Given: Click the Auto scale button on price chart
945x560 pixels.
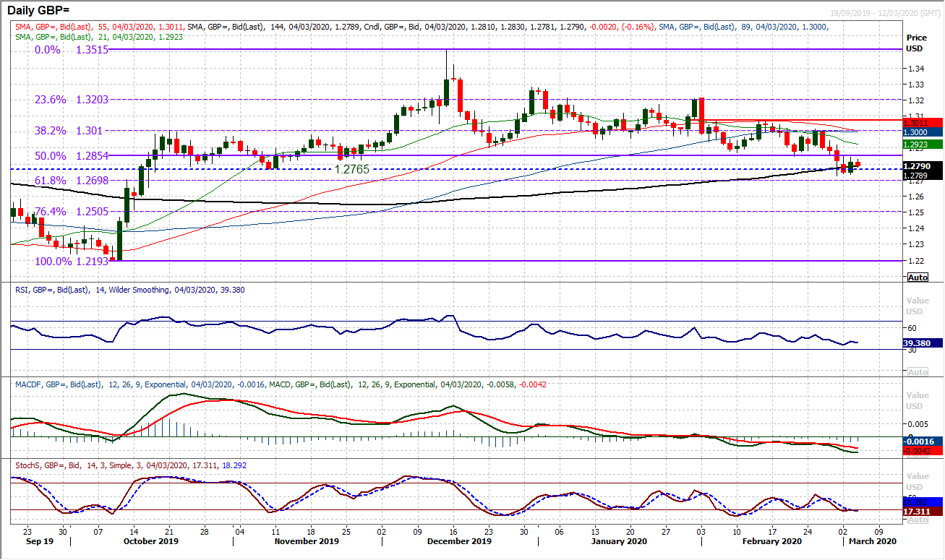Looking at the screenshot, I should (x=918, y=277).
